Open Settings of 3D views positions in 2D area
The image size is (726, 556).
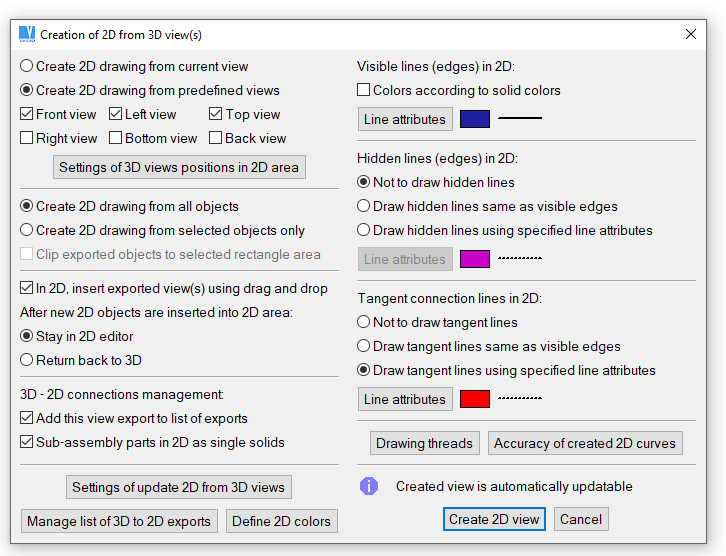click(179, 167)
